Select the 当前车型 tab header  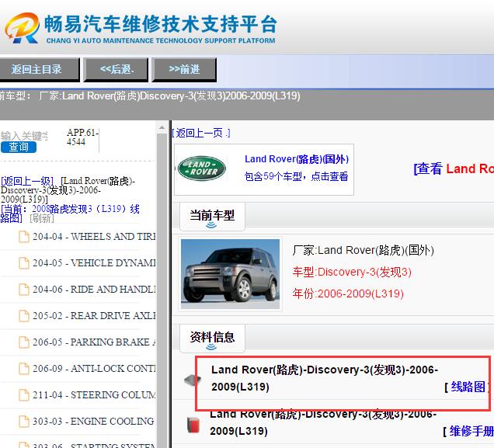[212, 217]
